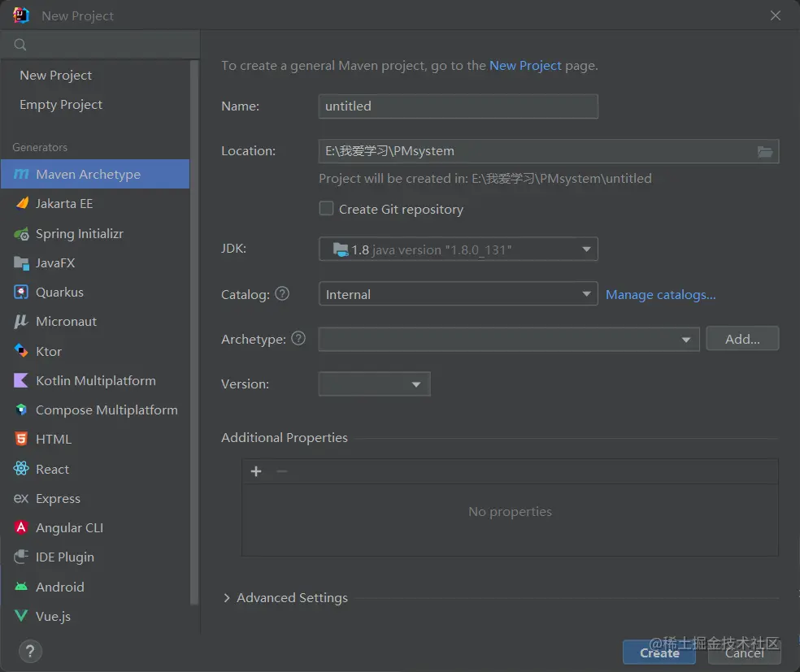This screenshot has height=672, width=800.
Task: Click the Spring Initializr leaf icon
Action: [21, 234]
